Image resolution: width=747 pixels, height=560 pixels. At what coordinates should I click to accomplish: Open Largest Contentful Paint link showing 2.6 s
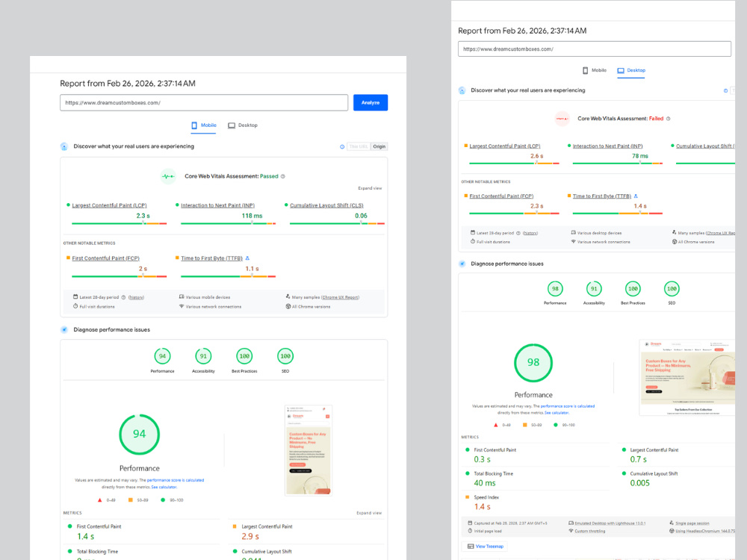click(505, 146)
